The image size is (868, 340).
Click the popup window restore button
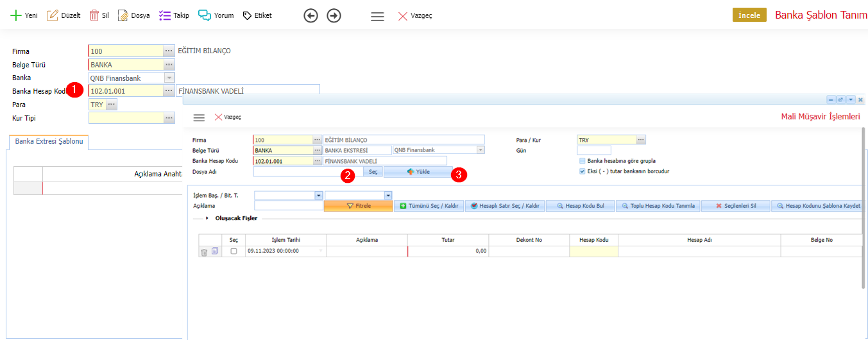point(840,100)
